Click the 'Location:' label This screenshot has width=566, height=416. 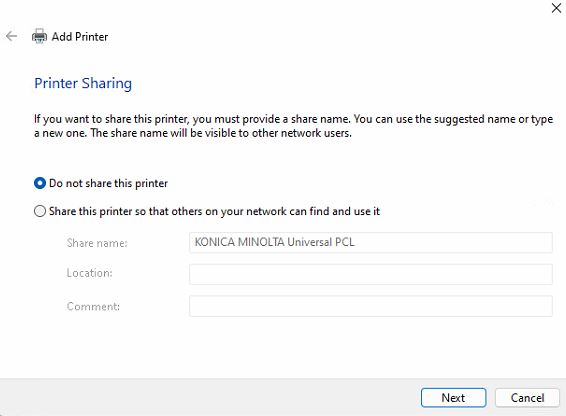click(x=90, y=273)
